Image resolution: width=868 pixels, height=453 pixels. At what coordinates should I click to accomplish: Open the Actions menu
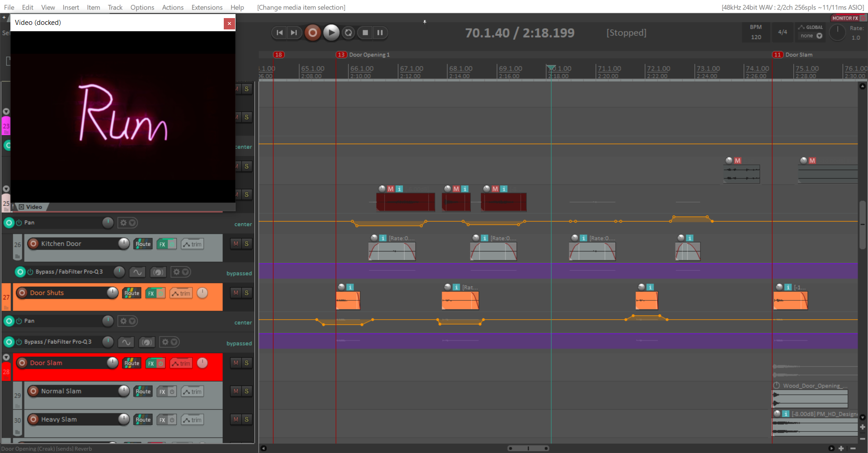pyautogui.click(x=173, y=7)
